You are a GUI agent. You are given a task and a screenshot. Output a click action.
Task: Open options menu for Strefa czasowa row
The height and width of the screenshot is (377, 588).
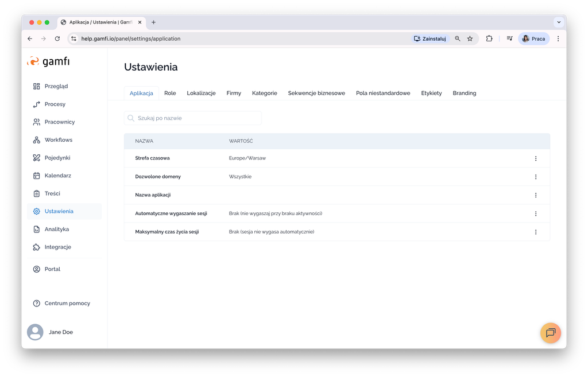coord(536,158)
